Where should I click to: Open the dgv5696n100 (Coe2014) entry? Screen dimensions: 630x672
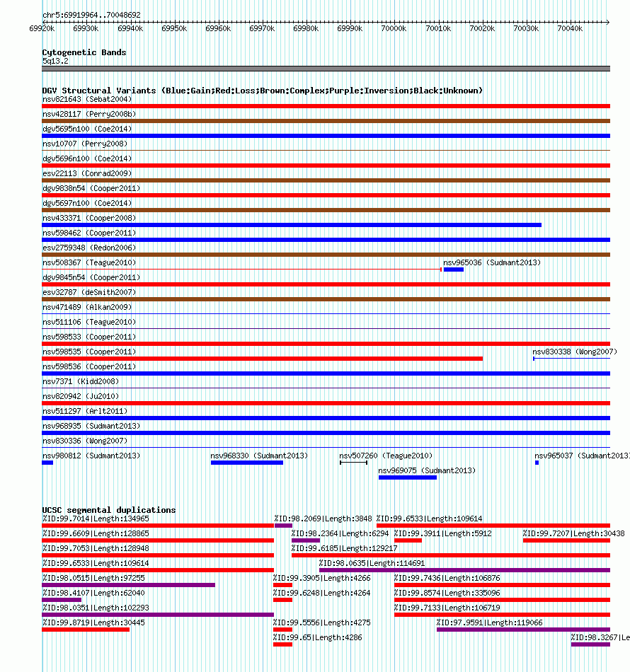tap(87, 158)
